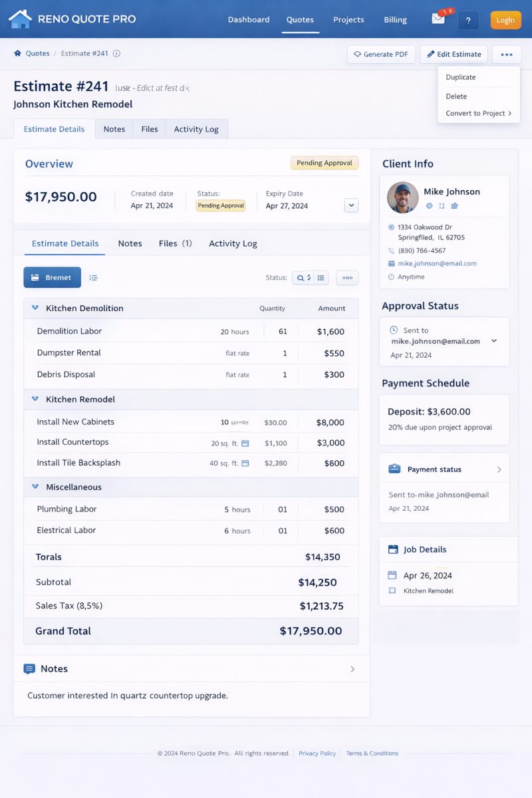The image size is (532, 798).
Task: Click the Generate PDF button
Action: 381,54
